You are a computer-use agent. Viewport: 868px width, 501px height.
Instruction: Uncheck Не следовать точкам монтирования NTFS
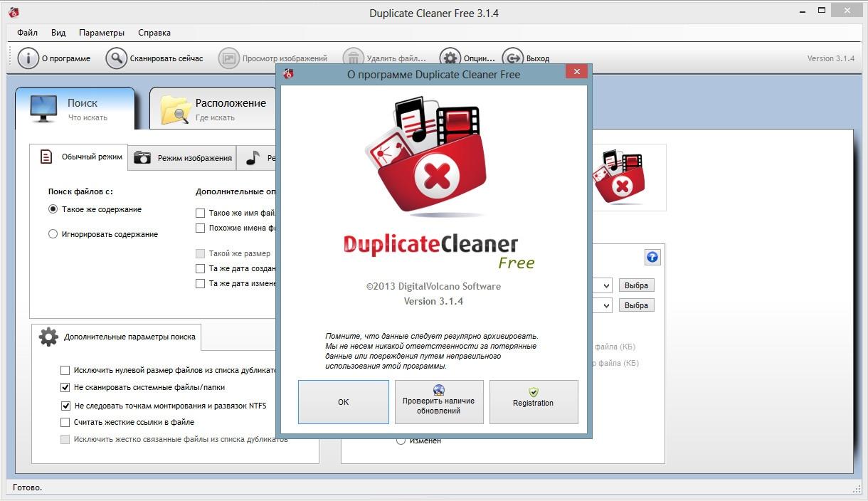(x=65, y=406)
